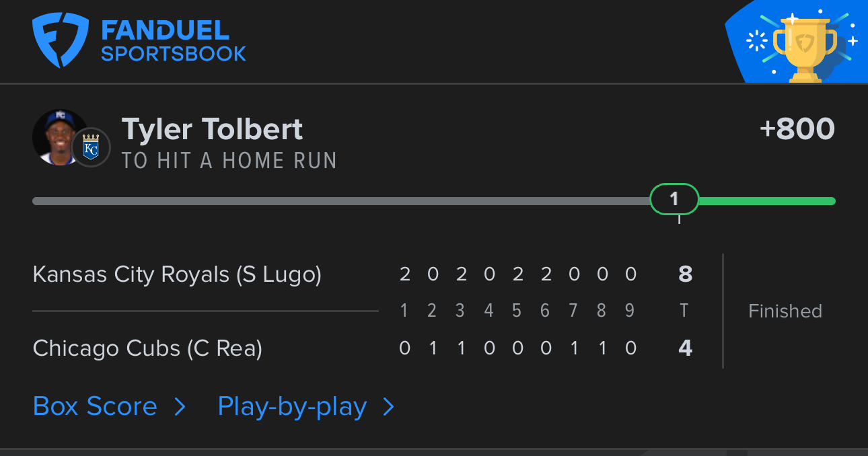Expand the Play-by-play chevron arrow
The height and width of the screenshot is (456, 868).
[388, 406]
